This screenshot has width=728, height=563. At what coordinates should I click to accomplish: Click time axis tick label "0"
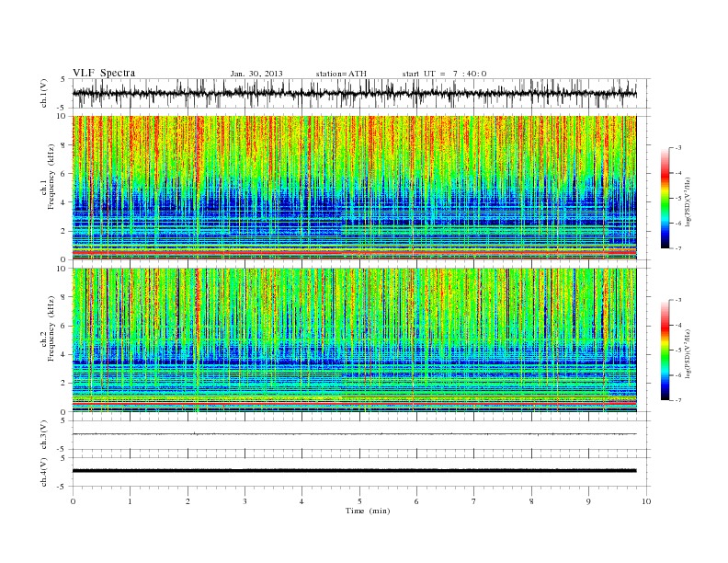coord(73,501)
